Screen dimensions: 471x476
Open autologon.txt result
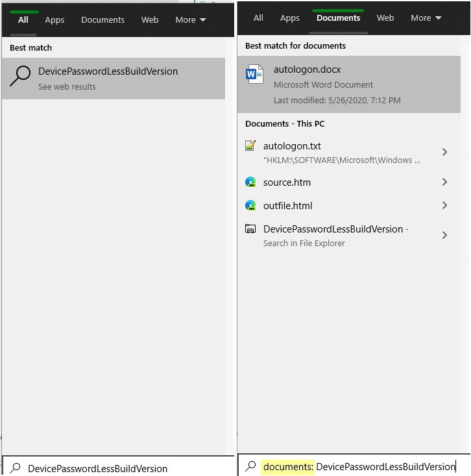349,152
